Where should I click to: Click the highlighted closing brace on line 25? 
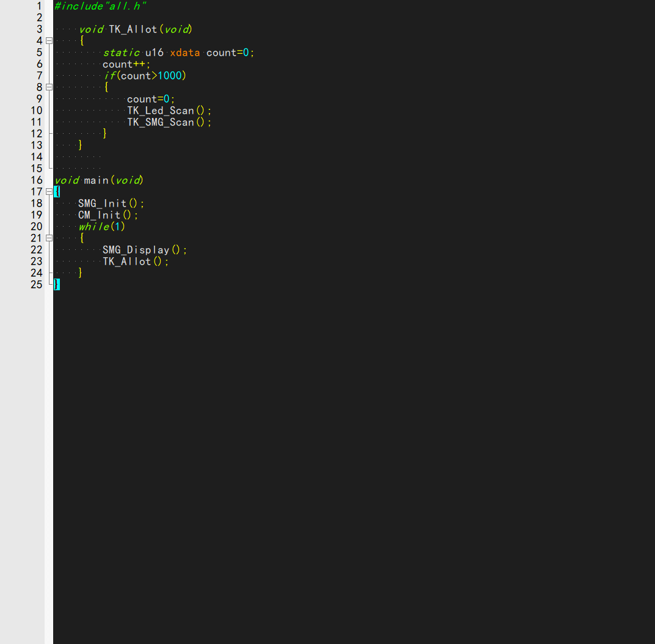pyautogui.click(x=57, y=285)
